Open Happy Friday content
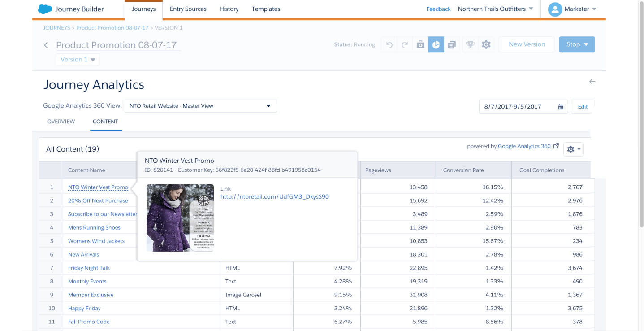Screen dimensions: 644x331 click(x=84, y=308)
